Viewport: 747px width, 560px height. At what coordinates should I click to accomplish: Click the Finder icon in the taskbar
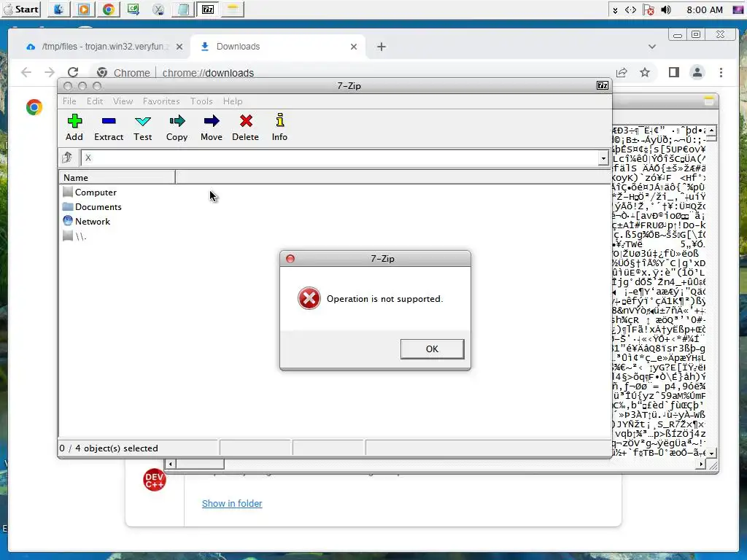[x=58, y=9]
